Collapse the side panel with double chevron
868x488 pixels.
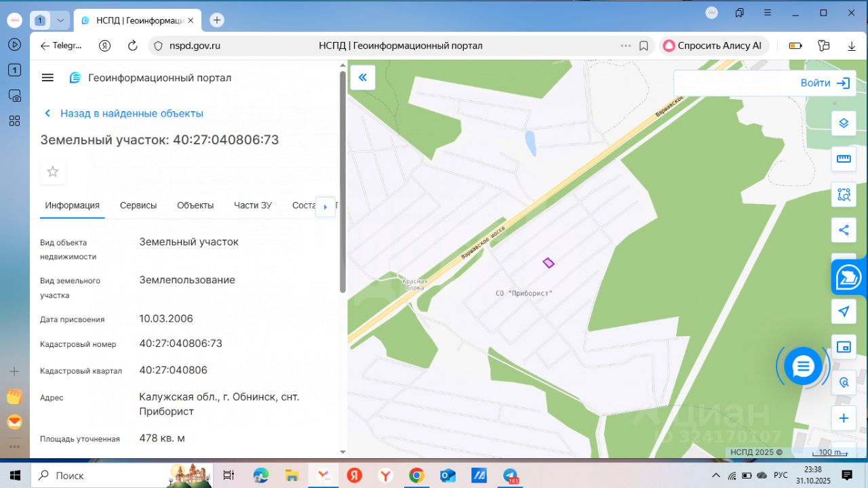[x=363, y=77]
